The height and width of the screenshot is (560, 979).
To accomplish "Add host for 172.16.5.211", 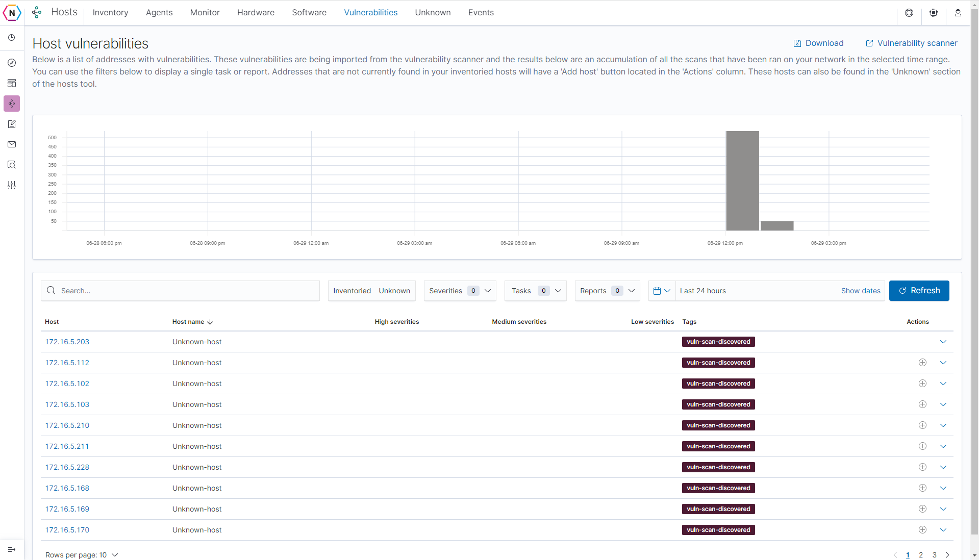I will 922,446.
